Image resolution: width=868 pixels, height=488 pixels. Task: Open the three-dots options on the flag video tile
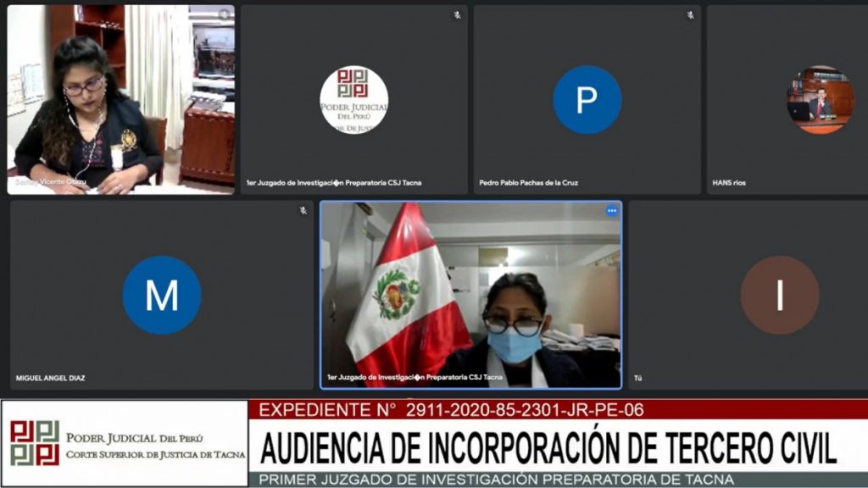(612, 211)
